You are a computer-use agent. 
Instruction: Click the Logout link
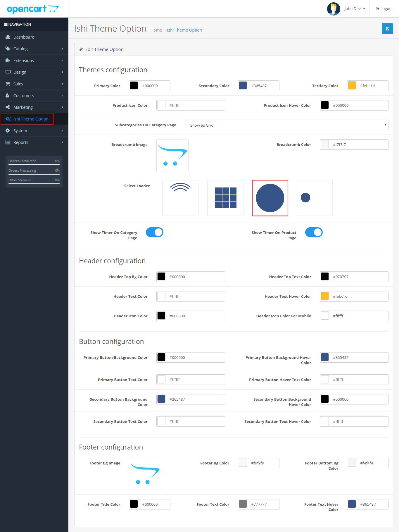(x=384, y=9)
